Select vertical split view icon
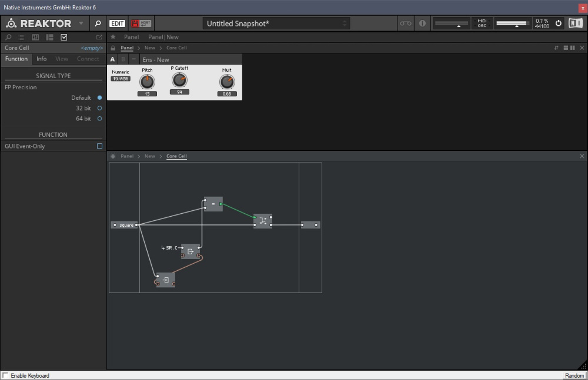Image resolution: width=588 pixels, height=380 pixels. [x=572, y=48]
